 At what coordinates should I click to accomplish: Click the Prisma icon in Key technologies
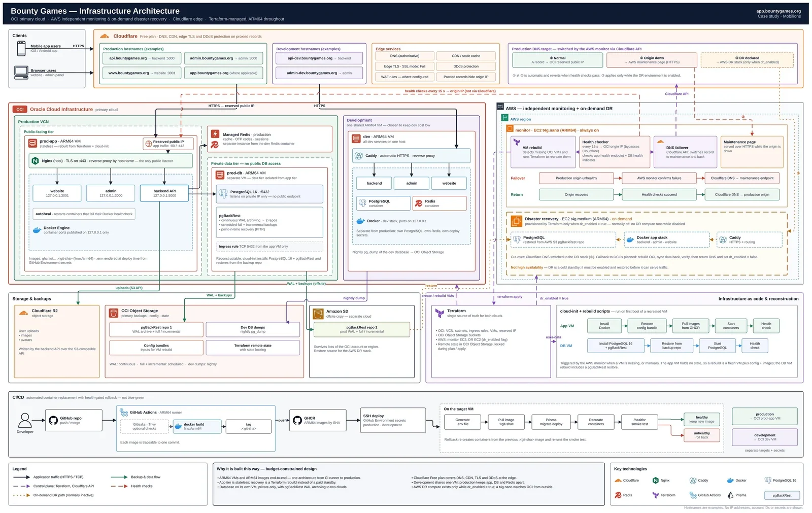coord(730,495)
